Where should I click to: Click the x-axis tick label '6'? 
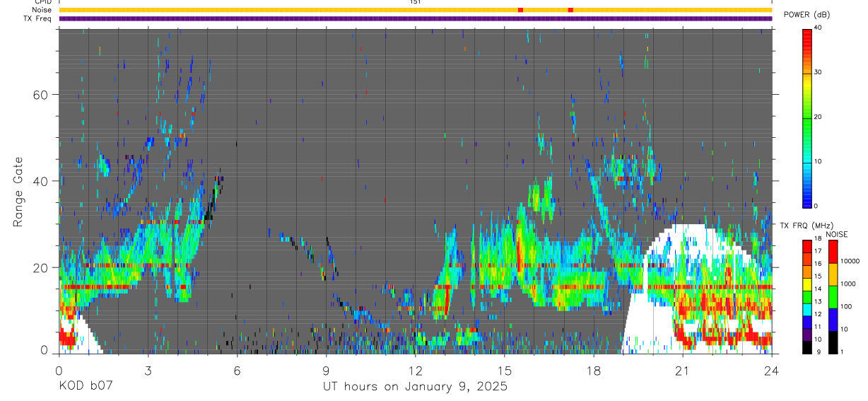237,371
